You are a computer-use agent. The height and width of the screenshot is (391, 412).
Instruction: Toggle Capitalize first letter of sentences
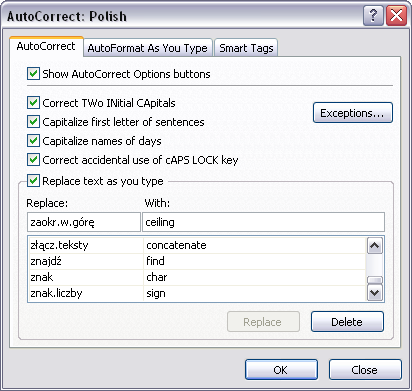coord(33,122)
